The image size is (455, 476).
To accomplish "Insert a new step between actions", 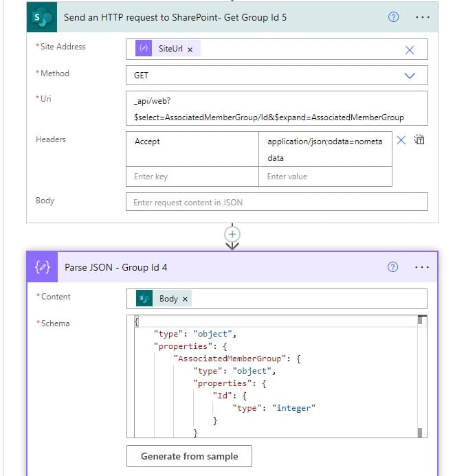I will coord(232,234).
